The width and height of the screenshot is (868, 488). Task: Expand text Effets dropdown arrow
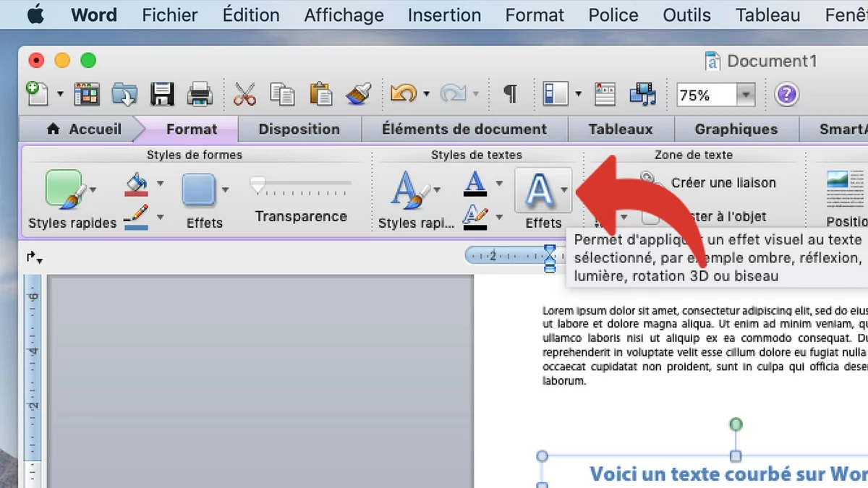click(564, 190)
